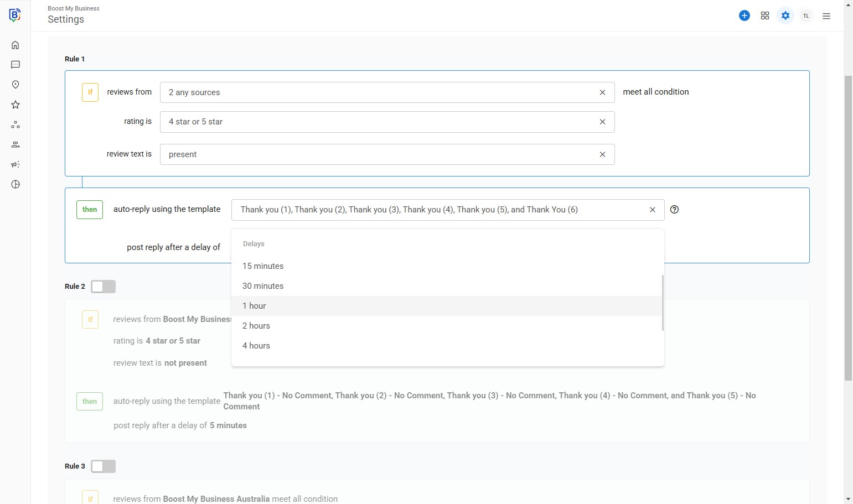Clear the auto-reply template selection
853x504 pixels.
(x=653, y=210)
